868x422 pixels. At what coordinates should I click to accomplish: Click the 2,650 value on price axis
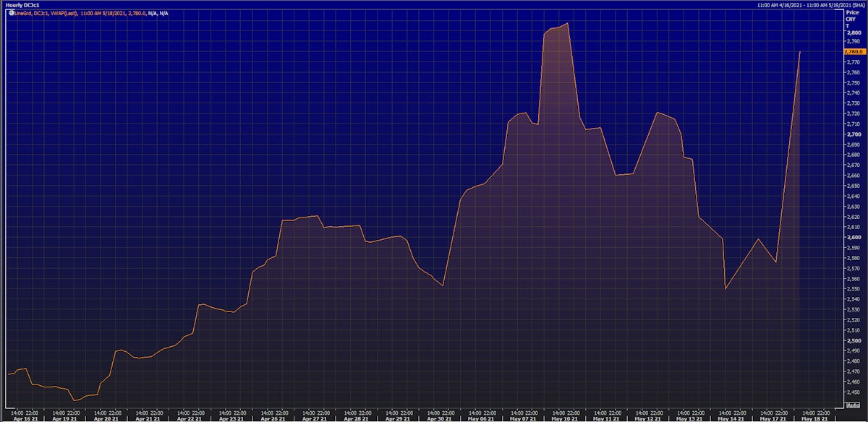[x=853, y=186]
